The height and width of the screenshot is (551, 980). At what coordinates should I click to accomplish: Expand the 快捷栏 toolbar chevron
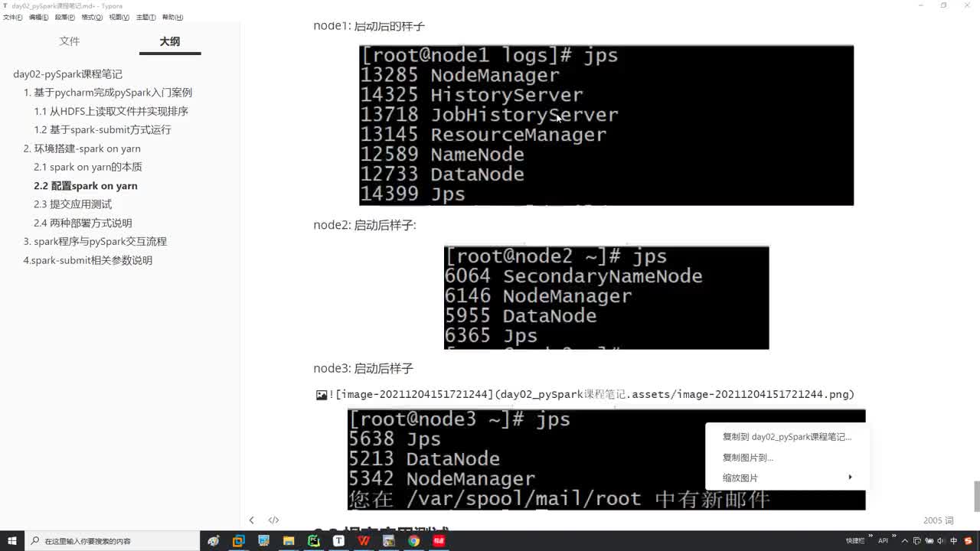tap(870, 537)
